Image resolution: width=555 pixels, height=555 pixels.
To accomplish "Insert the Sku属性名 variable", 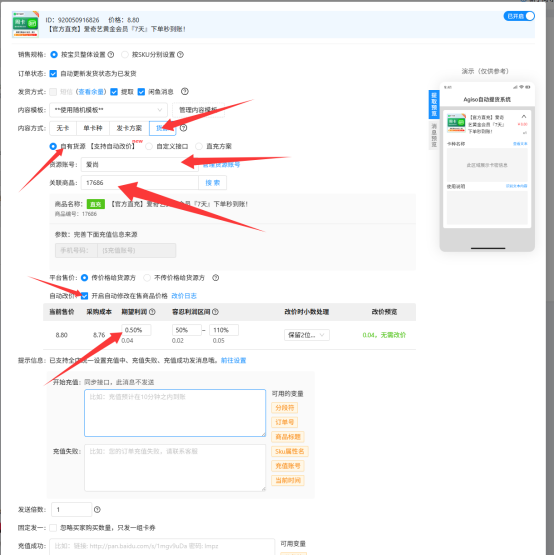I will (290, 451).
